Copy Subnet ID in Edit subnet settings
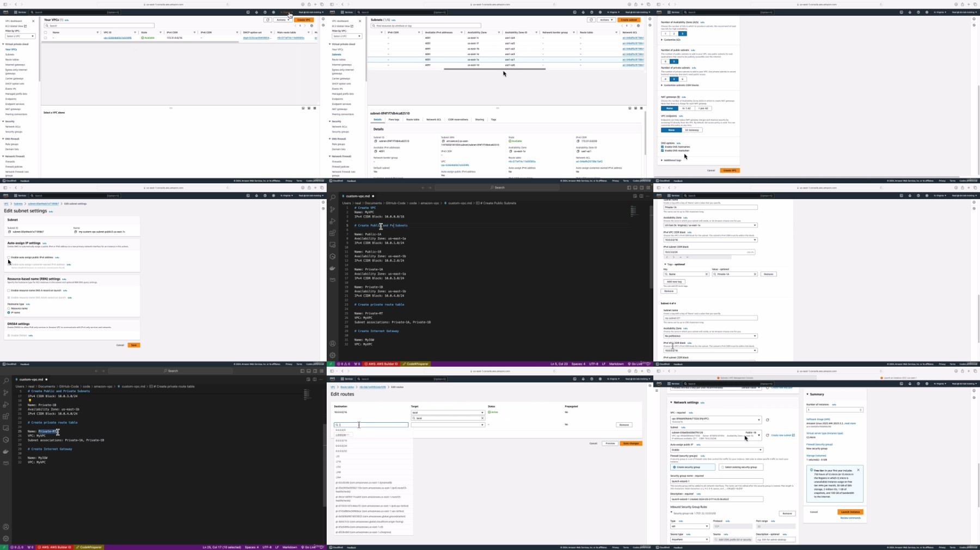Image resolution: width=980 pixels, height=550 pixels. pyautogui.click(x=9, y=232)
